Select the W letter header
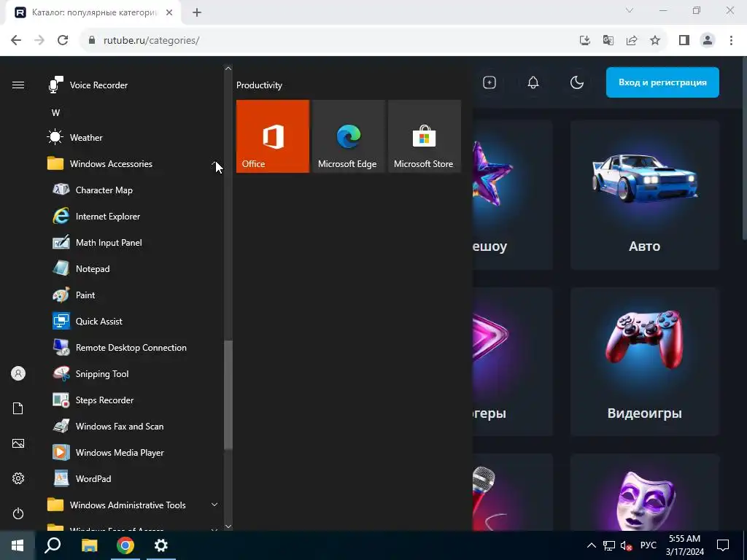 (55, 113)
